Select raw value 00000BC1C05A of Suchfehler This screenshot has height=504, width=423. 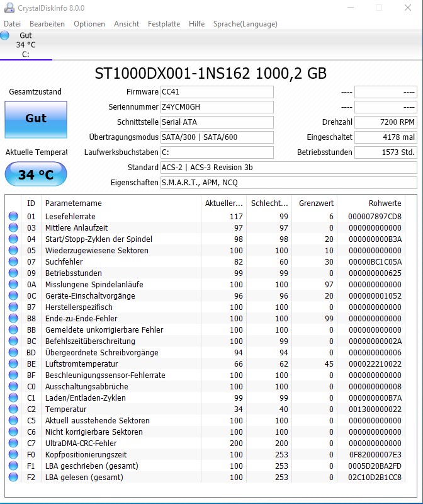pos(375,261)
